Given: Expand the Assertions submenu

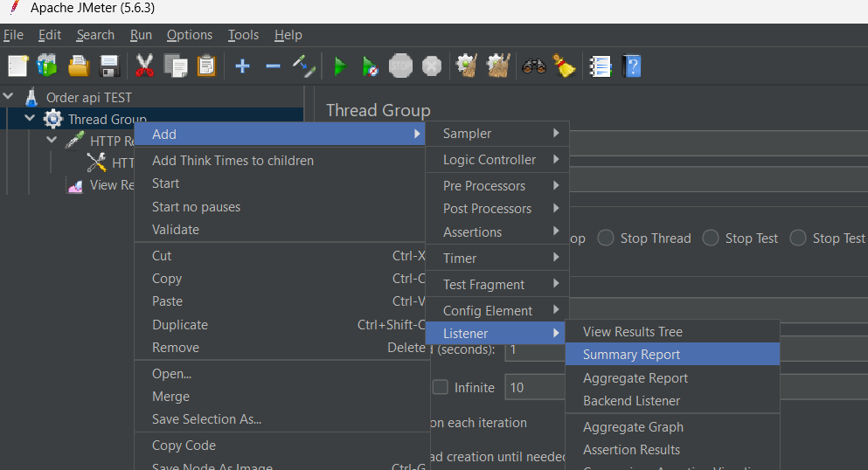Looking at the screenshot, I should [497, 232].
